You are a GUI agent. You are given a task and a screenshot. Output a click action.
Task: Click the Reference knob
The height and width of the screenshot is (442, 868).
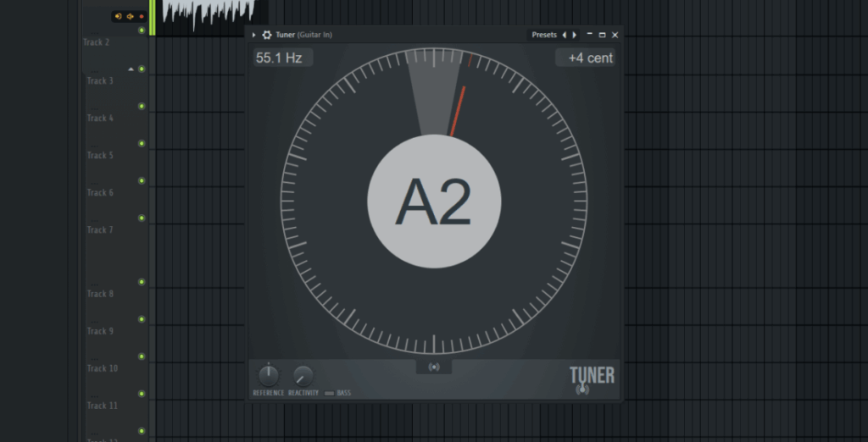pyautogui.click(x=269, y=375)
